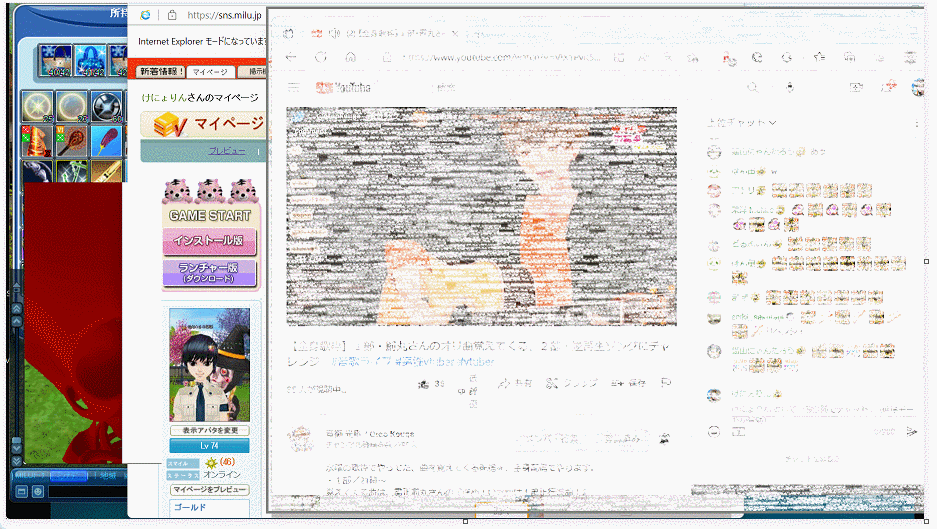937x529 pixels.
Task: Send the chat message arrow
Action: coord(911,432)
